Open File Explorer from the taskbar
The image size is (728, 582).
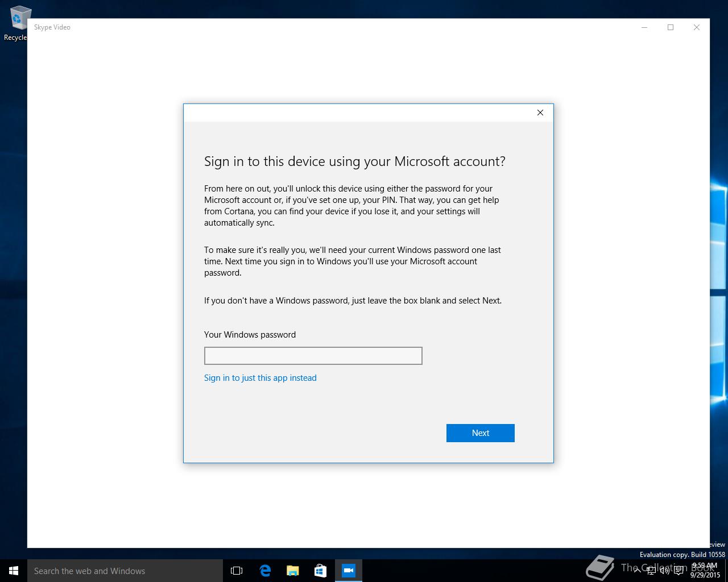tap(293, 571)
